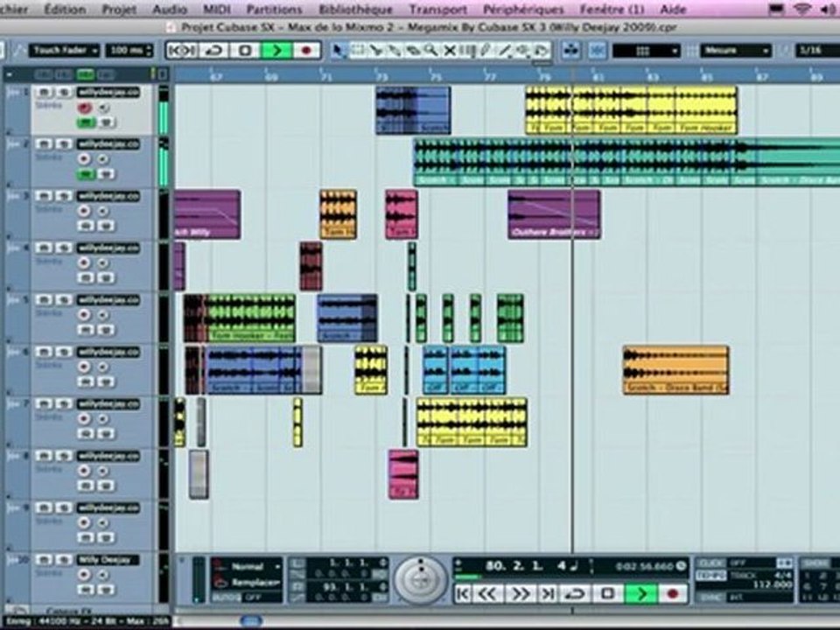Open the Remplacer cycle record dropdown

[x=248, y=583]
